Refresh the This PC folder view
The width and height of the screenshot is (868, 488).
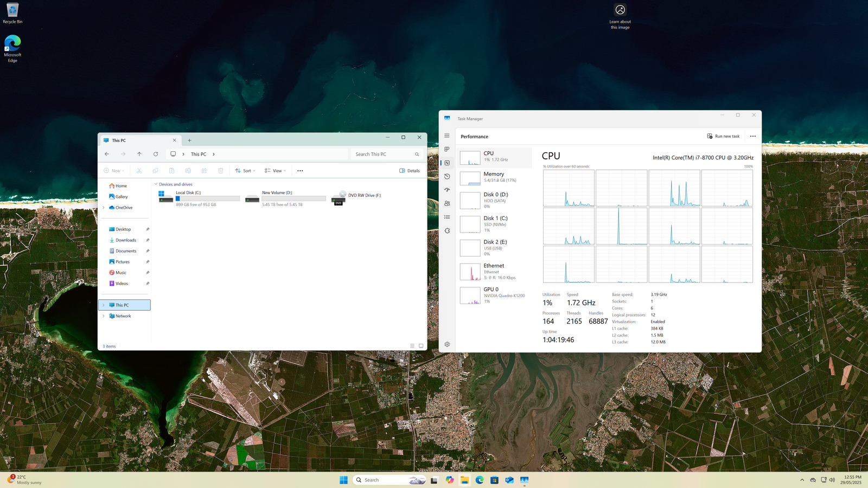click(156, 154)
